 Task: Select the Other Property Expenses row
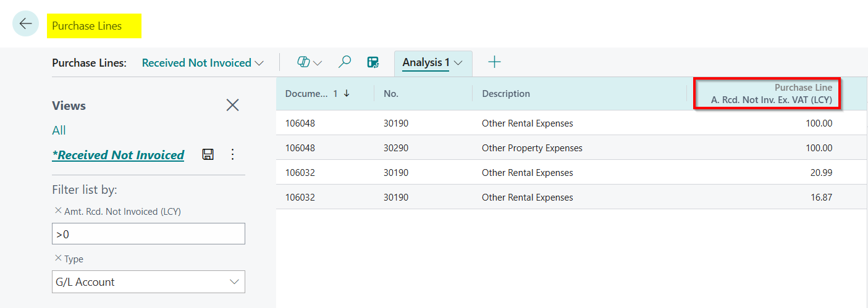532,148
